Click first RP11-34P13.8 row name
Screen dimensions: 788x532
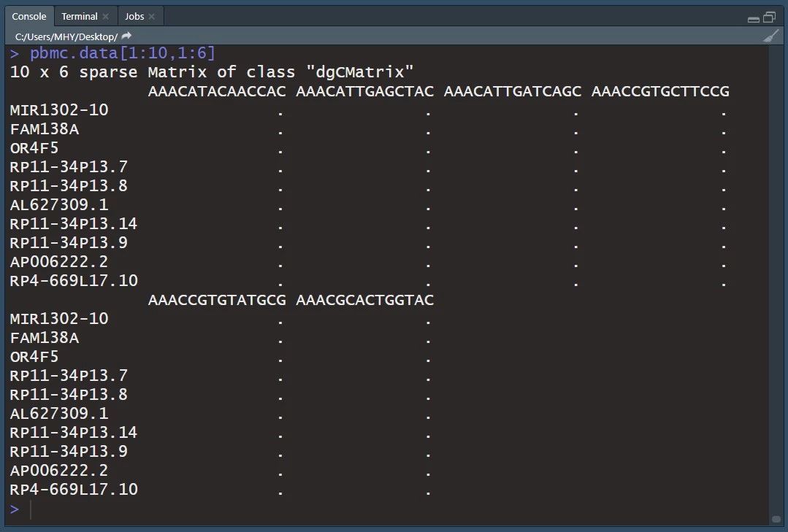click(x=69, y=186)
